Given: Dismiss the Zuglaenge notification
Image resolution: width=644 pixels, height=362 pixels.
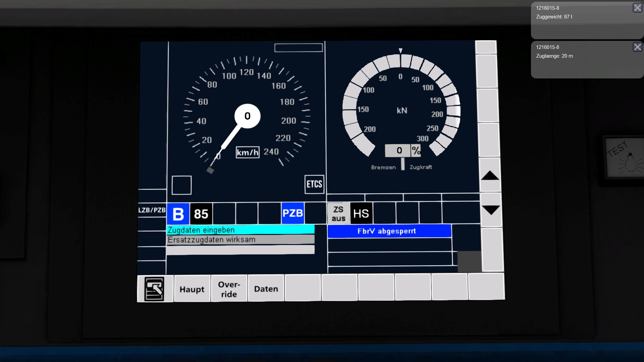Looking at the screenshot, I should [x=637, y=47].
